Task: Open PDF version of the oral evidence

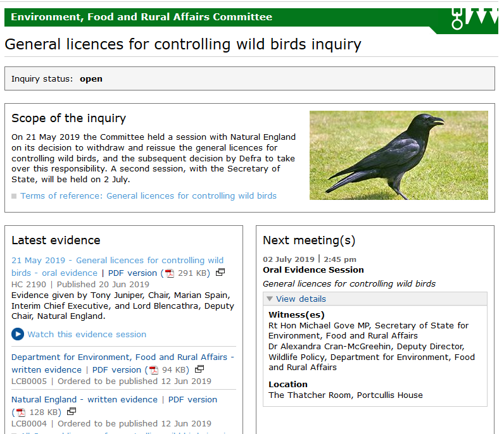Action: click(132, 273)
